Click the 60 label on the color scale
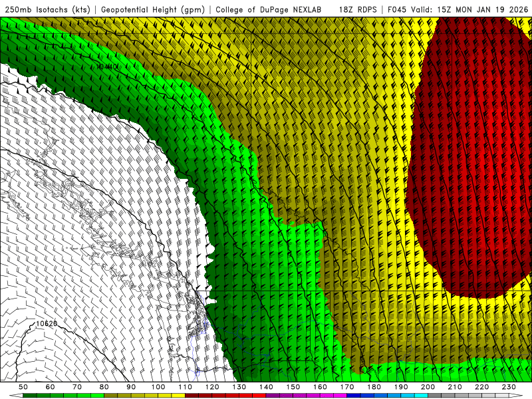 pos(51,387)
